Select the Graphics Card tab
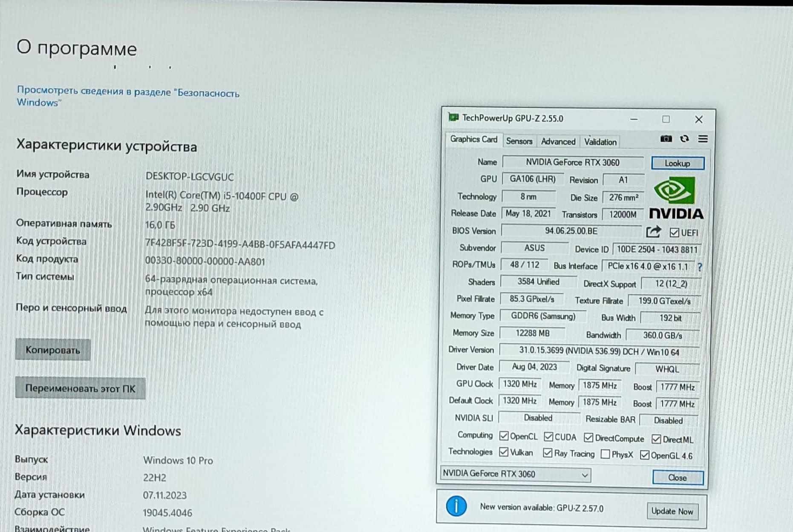This screenshot has width=793, height=532. pos(473,139)
